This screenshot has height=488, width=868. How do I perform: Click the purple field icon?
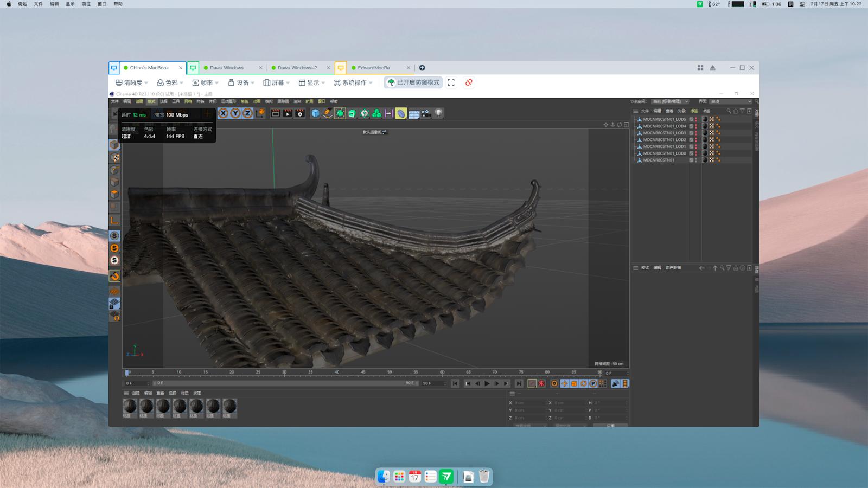(x=389, y=113)
